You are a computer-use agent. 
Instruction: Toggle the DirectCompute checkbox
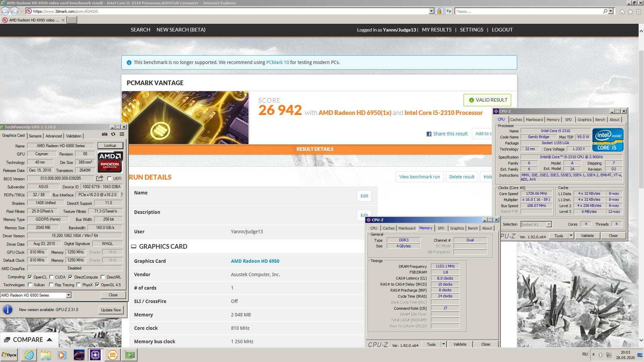coord(70,277)
